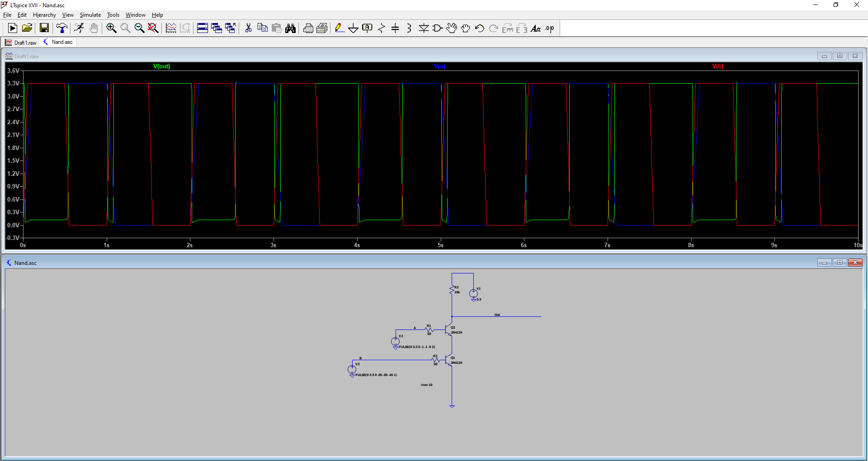868x461 pixels.
Task: Select the Drag closed-hand tool
Action: tap(466, 28)
